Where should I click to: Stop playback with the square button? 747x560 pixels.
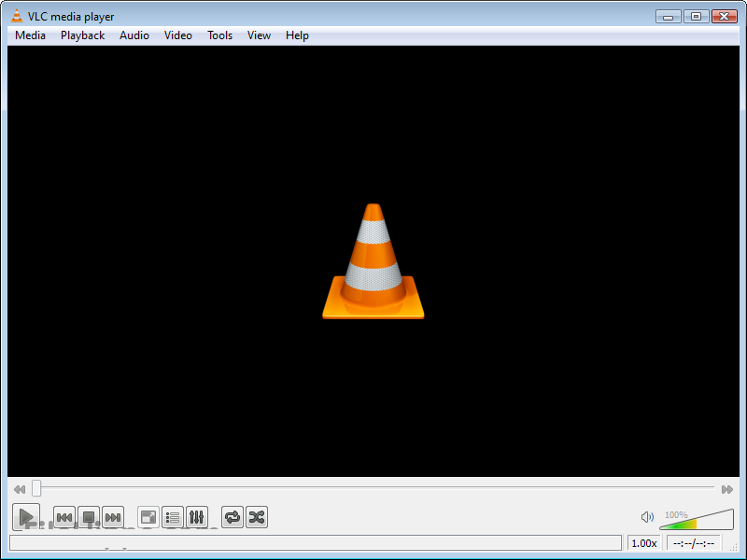(89, 517)
